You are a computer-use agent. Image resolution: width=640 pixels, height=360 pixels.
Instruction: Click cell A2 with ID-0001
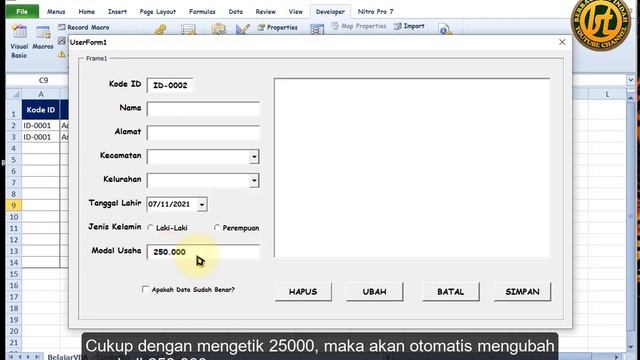pyautogui.click(x=41, y=125)
